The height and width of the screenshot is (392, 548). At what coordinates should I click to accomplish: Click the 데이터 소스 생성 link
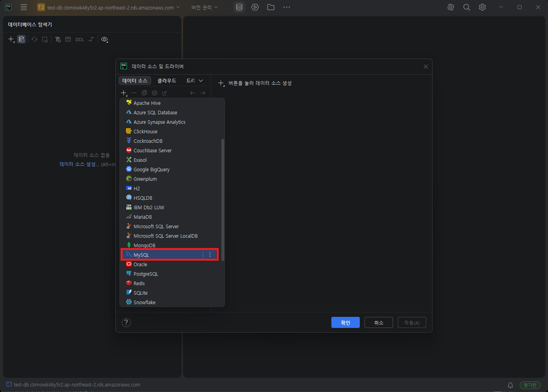(79, 164)
